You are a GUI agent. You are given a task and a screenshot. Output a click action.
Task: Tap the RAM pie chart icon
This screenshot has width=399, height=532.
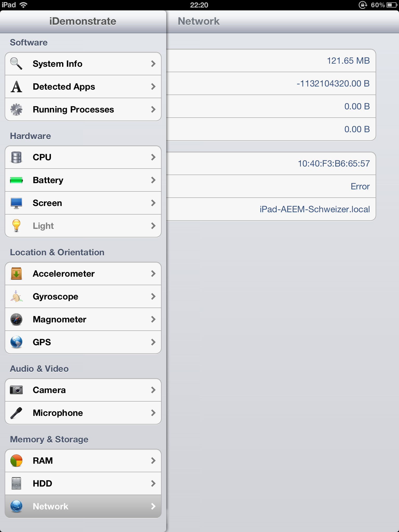(x=16, y=461)
